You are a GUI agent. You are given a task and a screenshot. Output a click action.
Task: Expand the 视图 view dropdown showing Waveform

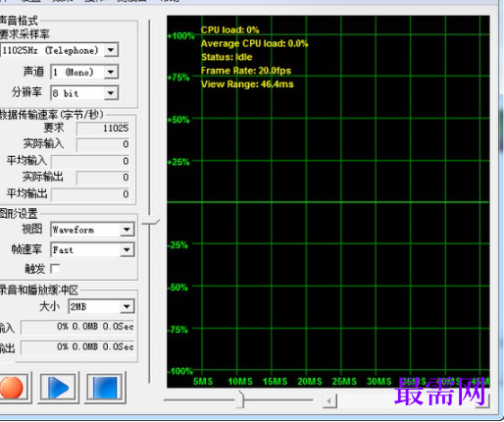pos(92,230)
